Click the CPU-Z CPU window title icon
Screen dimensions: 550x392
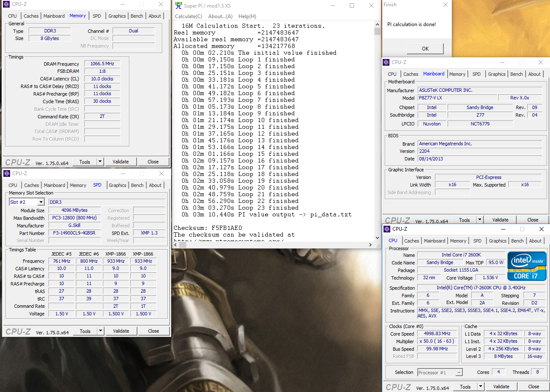tap(387, 229)
